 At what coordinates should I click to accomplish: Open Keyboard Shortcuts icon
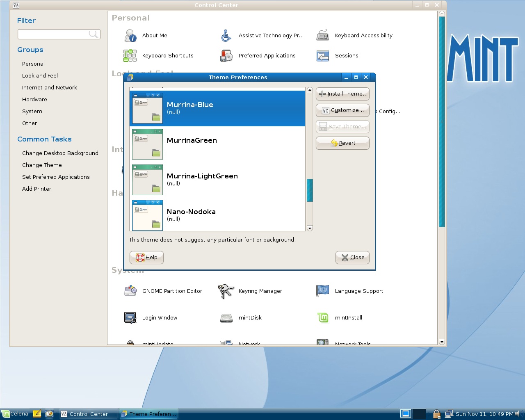130,55
